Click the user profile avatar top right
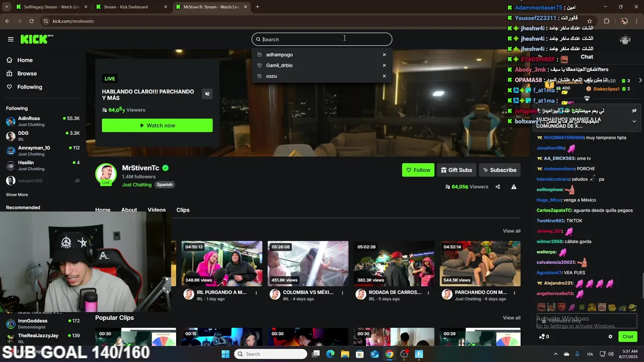This screenshot has height=362, width=644. (625, 39)
